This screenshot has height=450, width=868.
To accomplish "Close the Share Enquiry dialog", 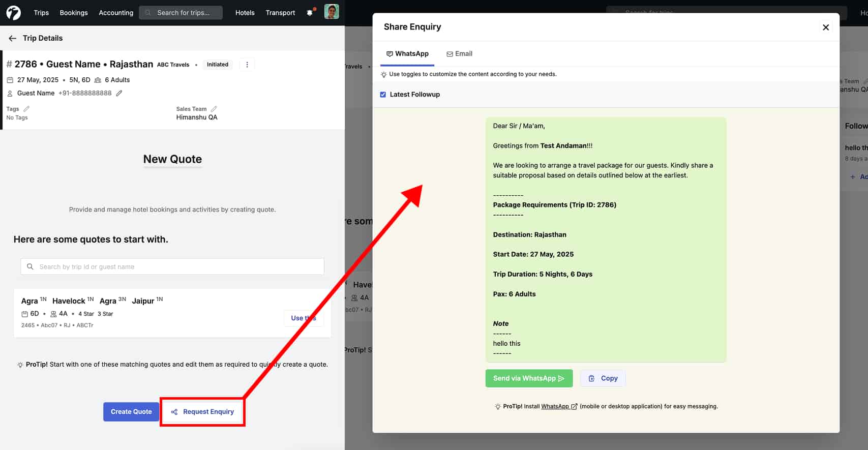I will (x=826, y=27).
